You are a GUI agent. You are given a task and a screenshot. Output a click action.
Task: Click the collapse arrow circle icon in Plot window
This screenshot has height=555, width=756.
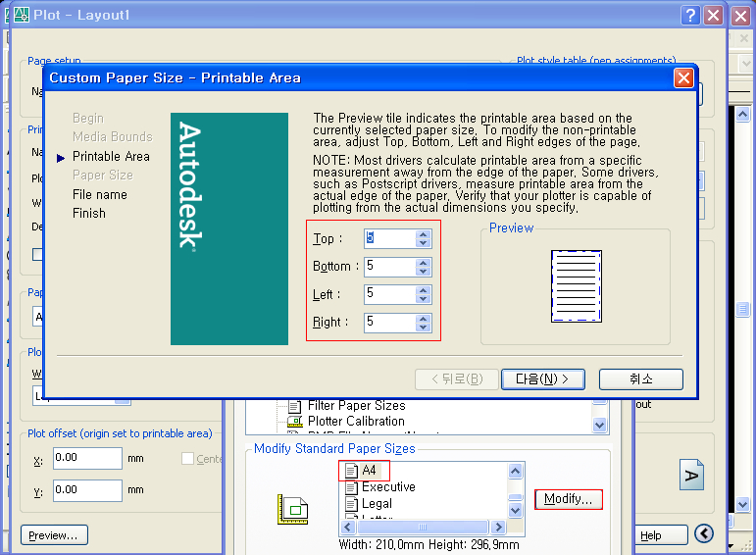704,533
